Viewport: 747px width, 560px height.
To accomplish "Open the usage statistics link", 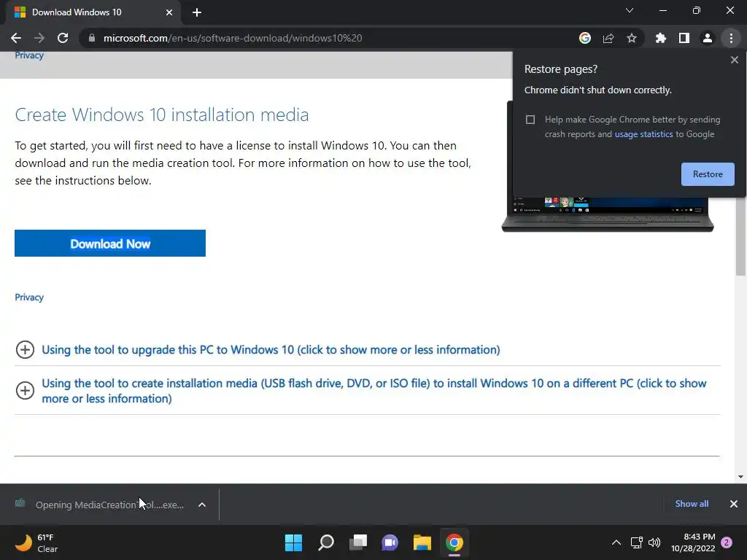I will click(643, 134).
